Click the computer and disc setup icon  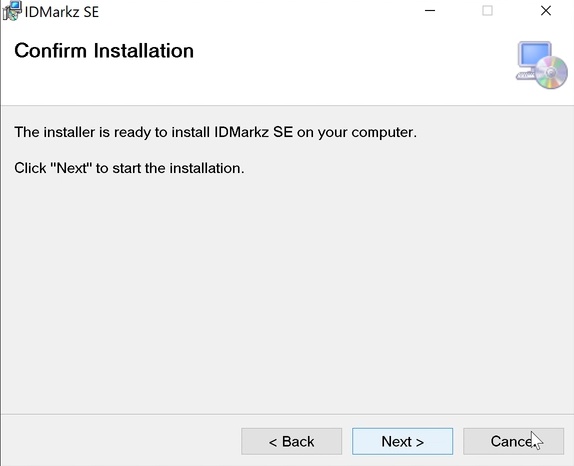point(542,65)
